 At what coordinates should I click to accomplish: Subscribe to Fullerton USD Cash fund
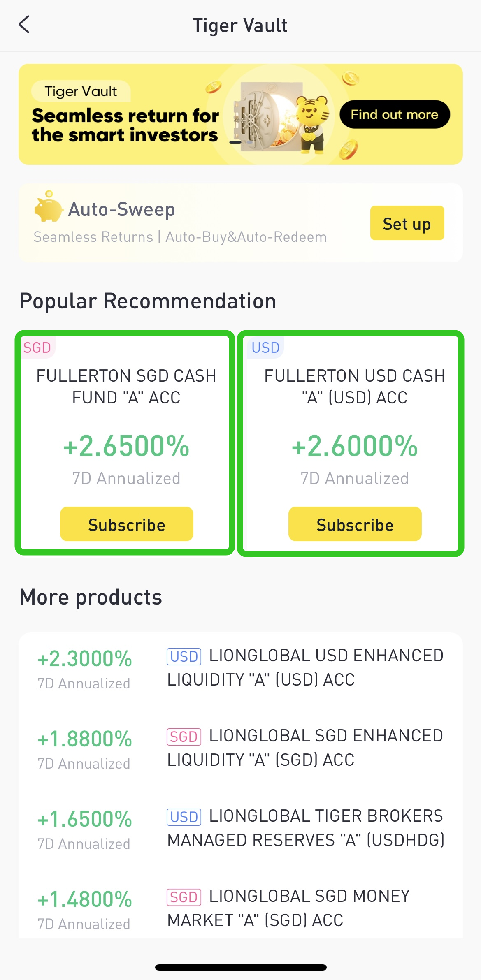tap(355, 524)
